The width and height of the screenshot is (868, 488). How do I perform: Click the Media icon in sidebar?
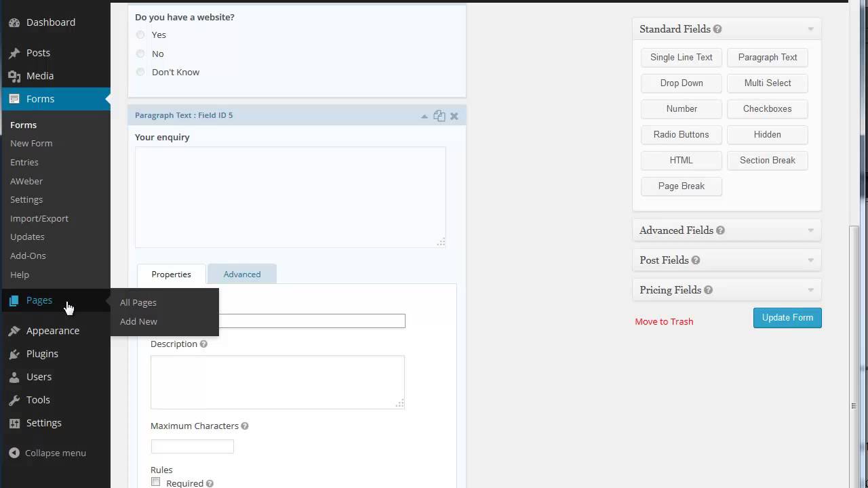[x=14, y=76]
